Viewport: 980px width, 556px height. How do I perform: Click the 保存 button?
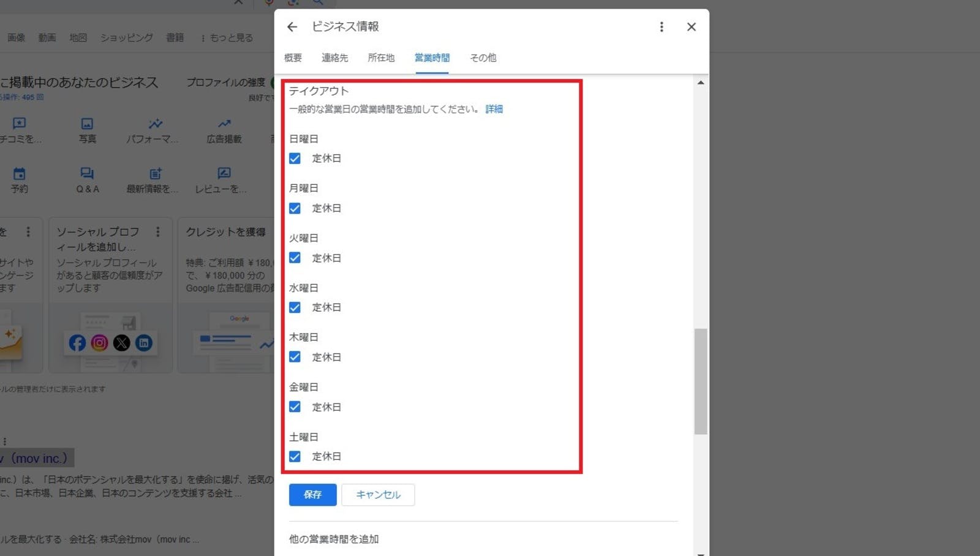tap(312, 495)
